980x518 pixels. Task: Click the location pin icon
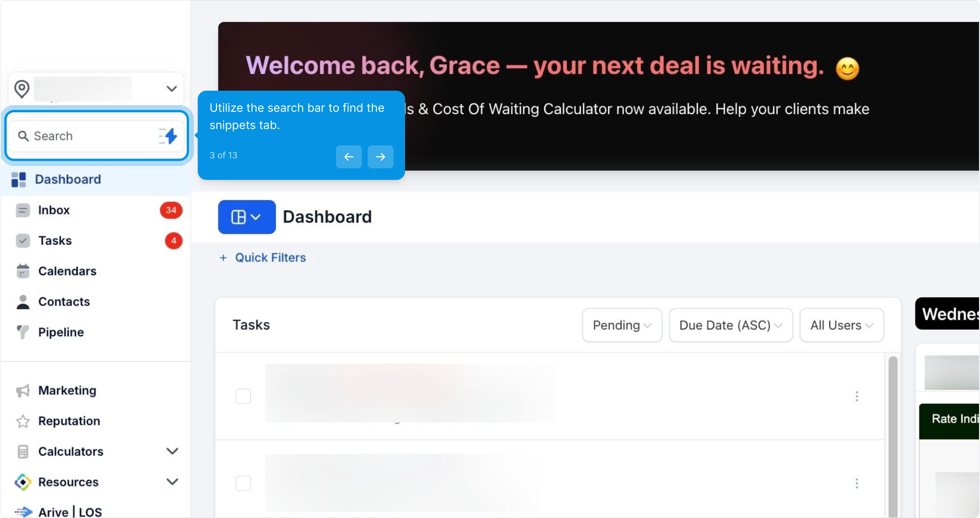coord(22,89)
